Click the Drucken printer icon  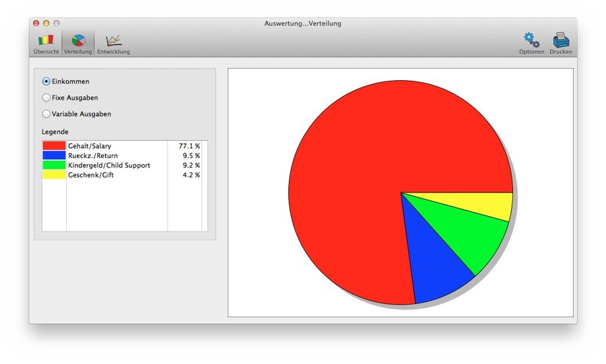[561, 41]
